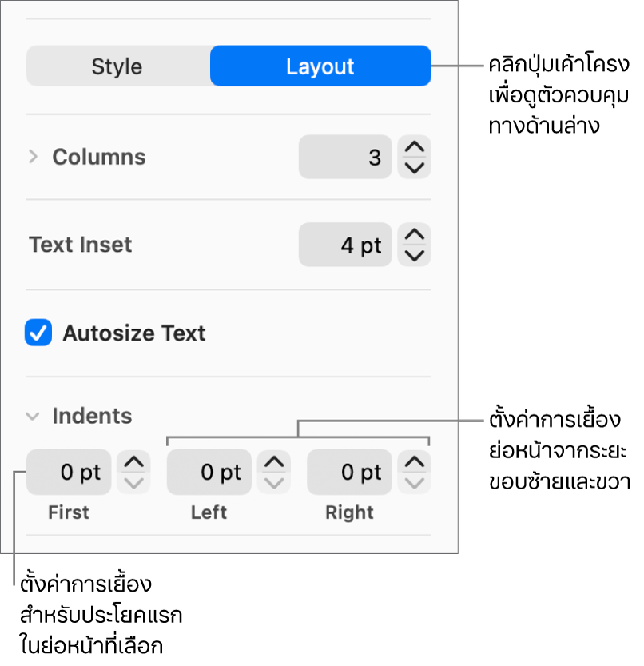The image size is (644, 666).
Task: Disable the Autosize Text checkbox
Action: coord(38,333)
